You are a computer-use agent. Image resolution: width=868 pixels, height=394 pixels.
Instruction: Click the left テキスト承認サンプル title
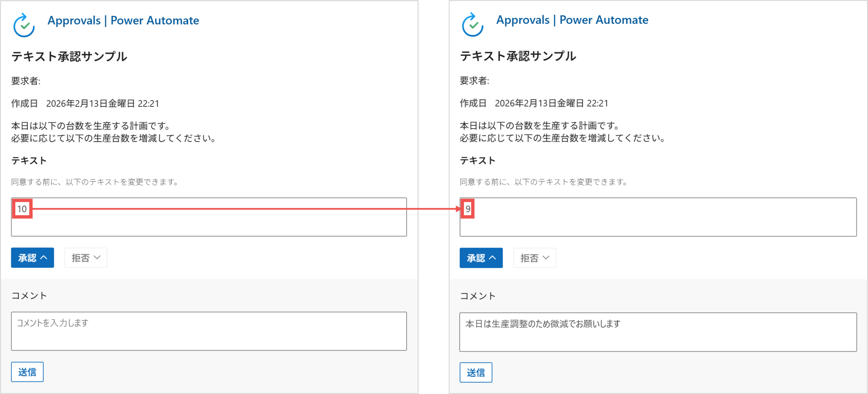(70, 57)
